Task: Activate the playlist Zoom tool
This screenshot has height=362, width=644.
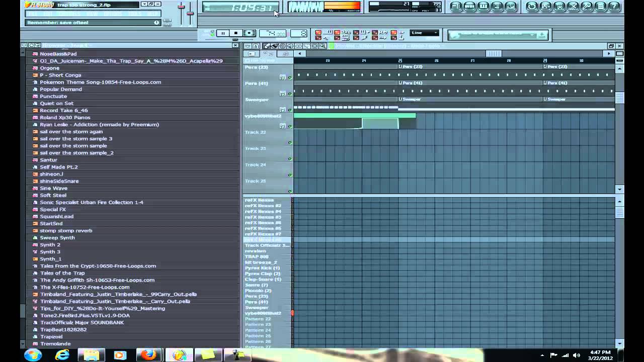Action: click(323, 46)
